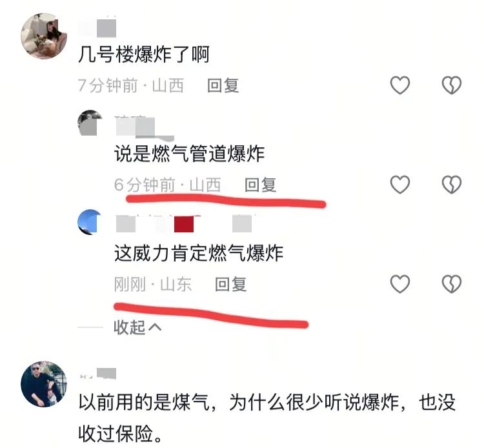This screenshot has height=448, width=484.
Task: Open username above 以前用的是煤气 comment
Action: point(97,374)
